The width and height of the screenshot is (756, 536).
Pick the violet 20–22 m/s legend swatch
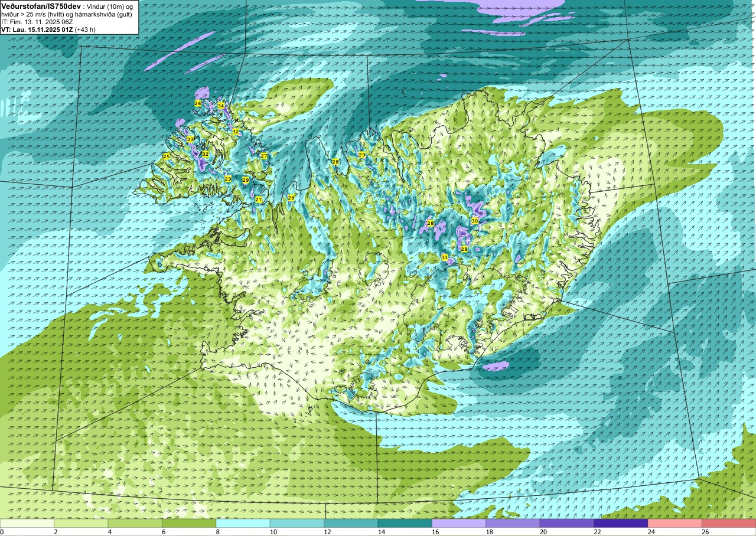567,523
